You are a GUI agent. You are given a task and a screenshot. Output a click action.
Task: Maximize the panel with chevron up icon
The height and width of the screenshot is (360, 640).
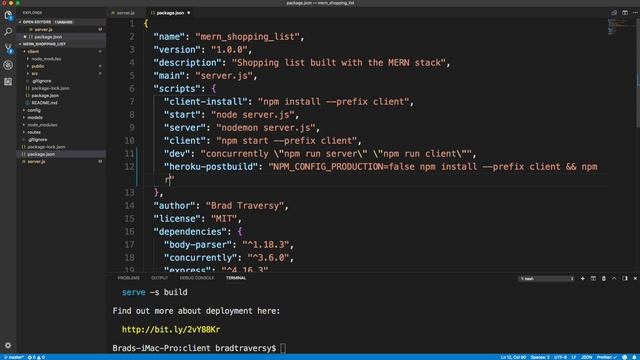point(614,278)
